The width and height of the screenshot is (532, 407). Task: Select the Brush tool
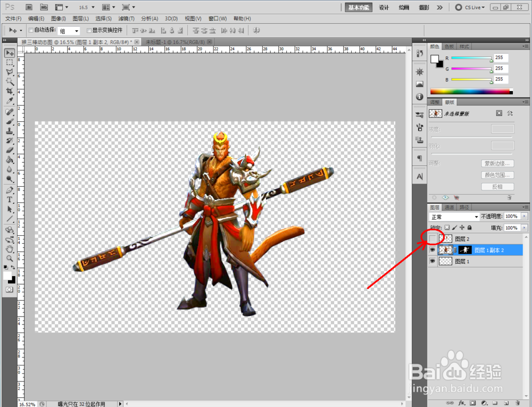10,121
